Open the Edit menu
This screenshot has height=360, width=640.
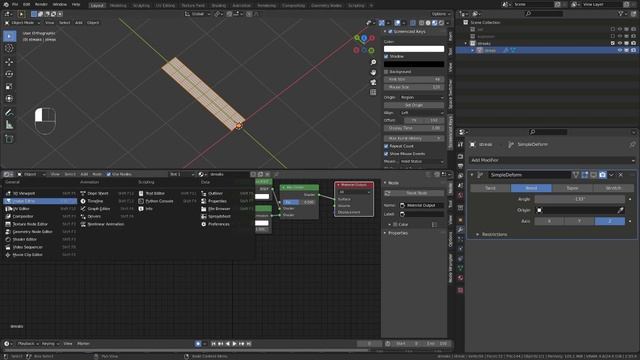click(27, 4)
